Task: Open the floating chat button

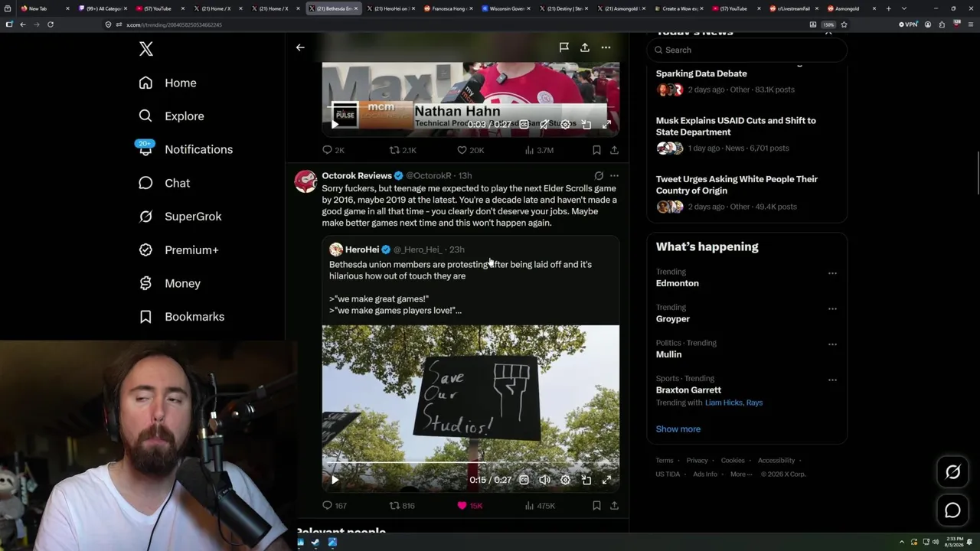Action: point(952,510)
